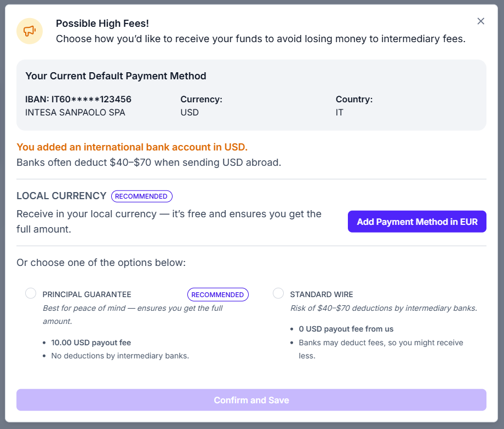Click the Confirm and Save button
Screen dimensions: 504x429
pos(251,400)
